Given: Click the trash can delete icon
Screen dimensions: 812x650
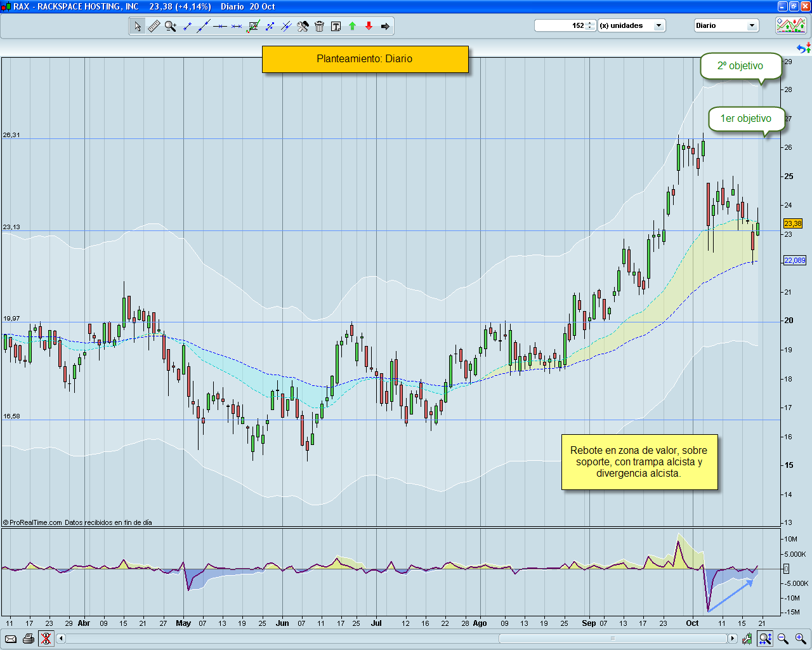Looking at the screenshot, I should [x=319, y=26].
